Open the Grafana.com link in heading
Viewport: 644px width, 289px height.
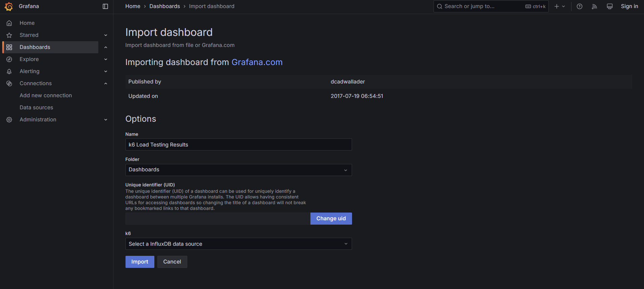257,62
